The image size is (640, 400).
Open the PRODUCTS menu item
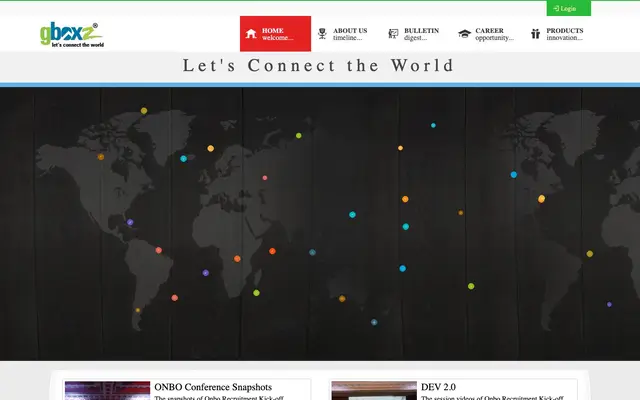(x=560, y=34)
